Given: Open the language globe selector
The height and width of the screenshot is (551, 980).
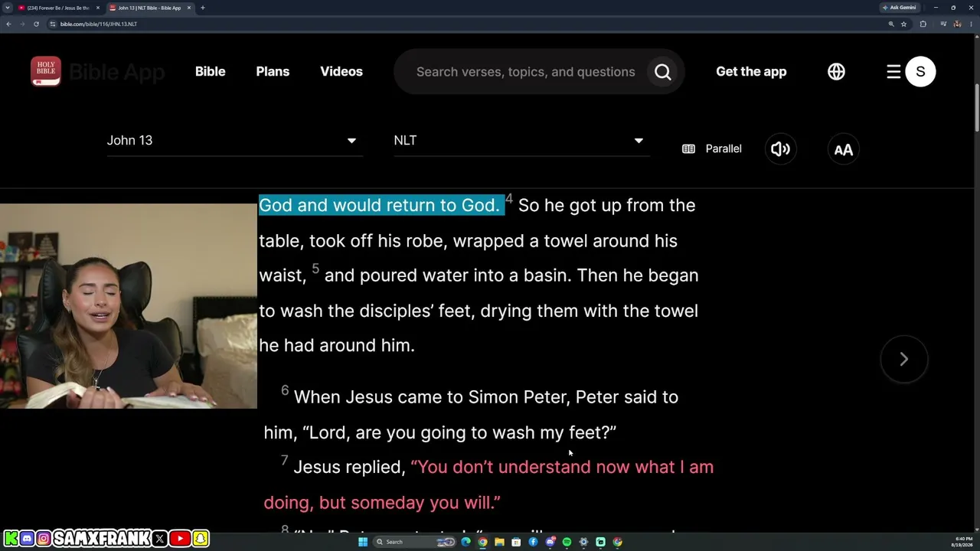Looking at the screenshot, I should point(836,71).
